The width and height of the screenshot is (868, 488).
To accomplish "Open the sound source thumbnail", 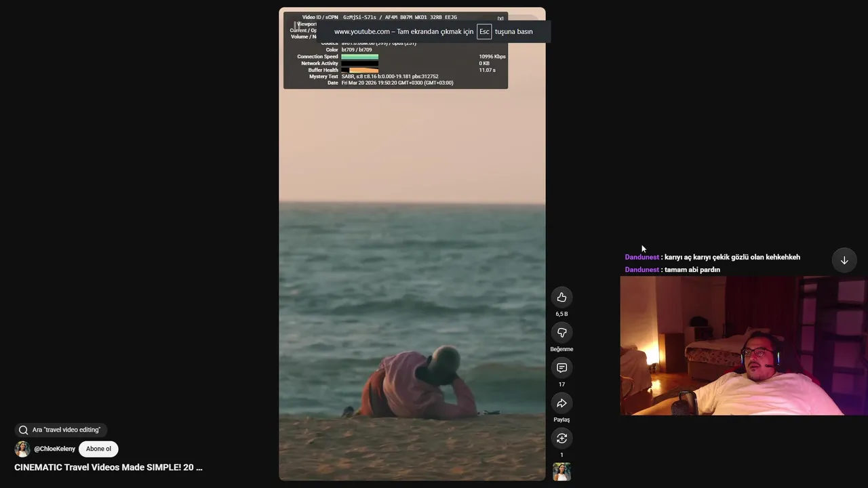I will pyautogui.click(x=561, y=472).
